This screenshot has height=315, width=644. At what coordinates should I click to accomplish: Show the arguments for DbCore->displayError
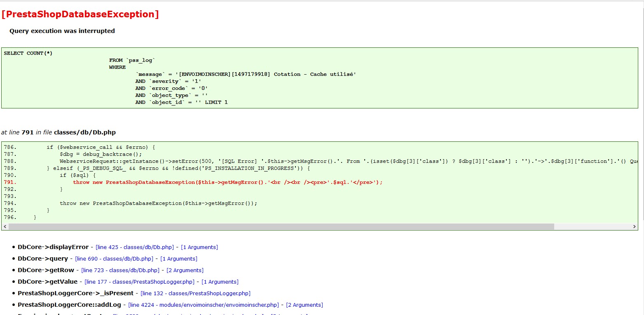[199, 247]
